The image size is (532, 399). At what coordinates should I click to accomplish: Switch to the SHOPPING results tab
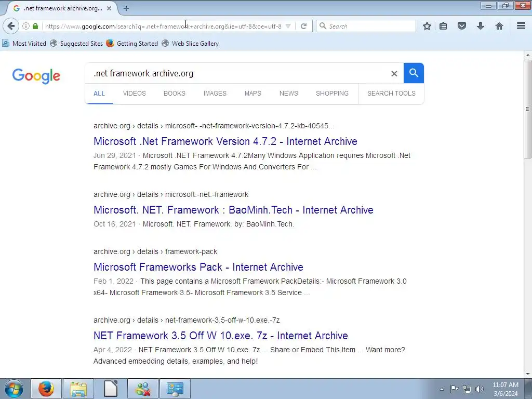pos(332,94)
